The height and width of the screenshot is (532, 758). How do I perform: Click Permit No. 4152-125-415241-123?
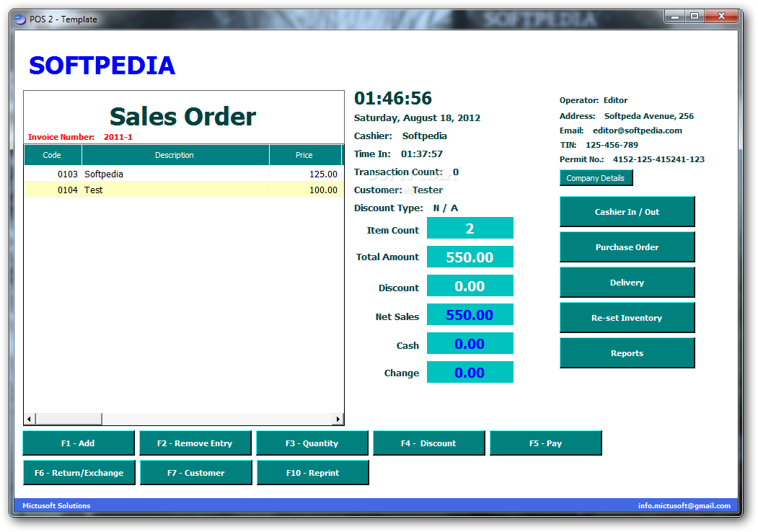[x=659, y=159]
